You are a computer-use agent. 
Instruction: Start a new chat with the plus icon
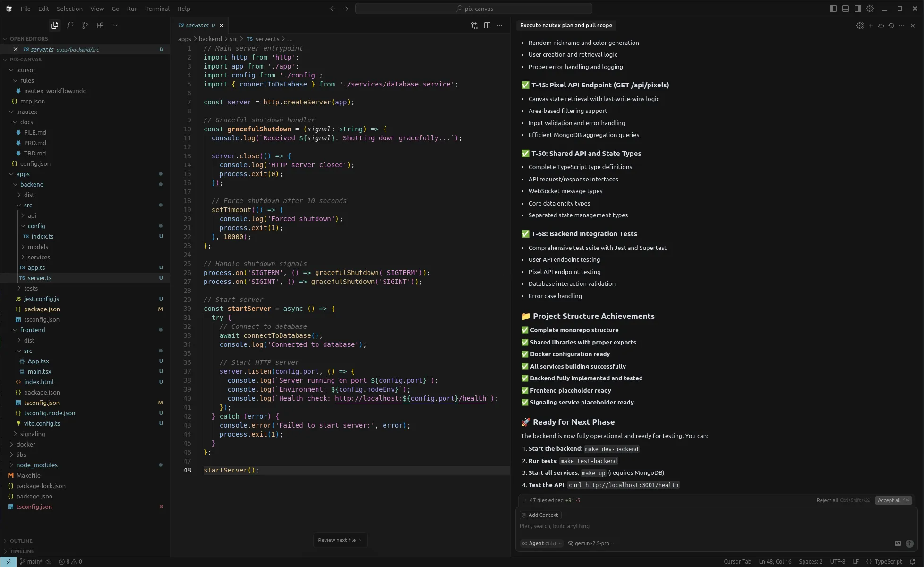(x=871, y=26)
